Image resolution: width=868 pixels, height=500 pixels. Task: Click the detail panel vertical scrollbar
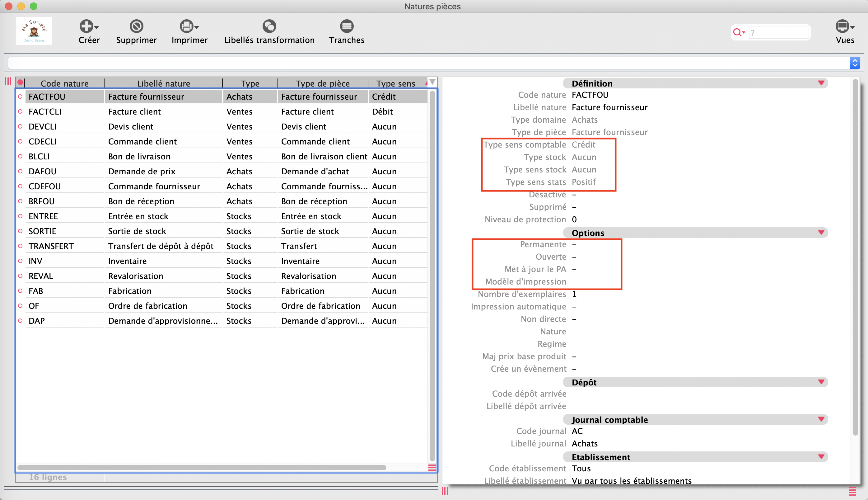click(x=855, y=257)
